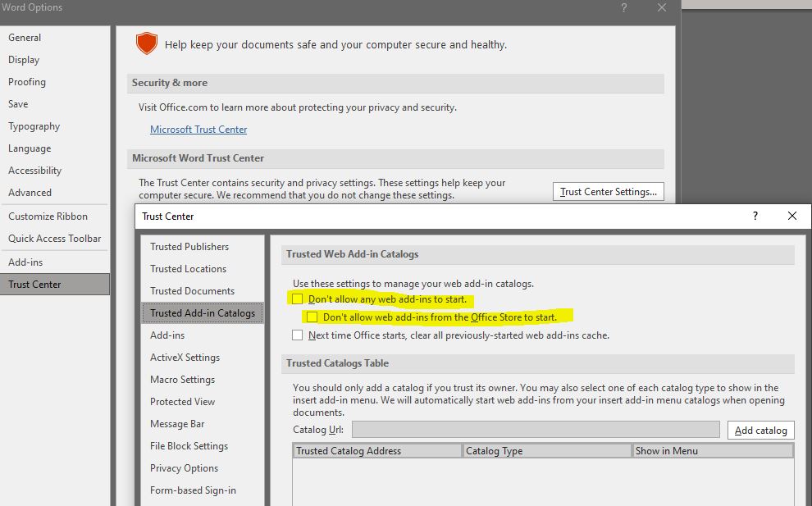This screenshot has height=506, width=812.
Task: Click the red security shield icon
Action: pos(147,43)
